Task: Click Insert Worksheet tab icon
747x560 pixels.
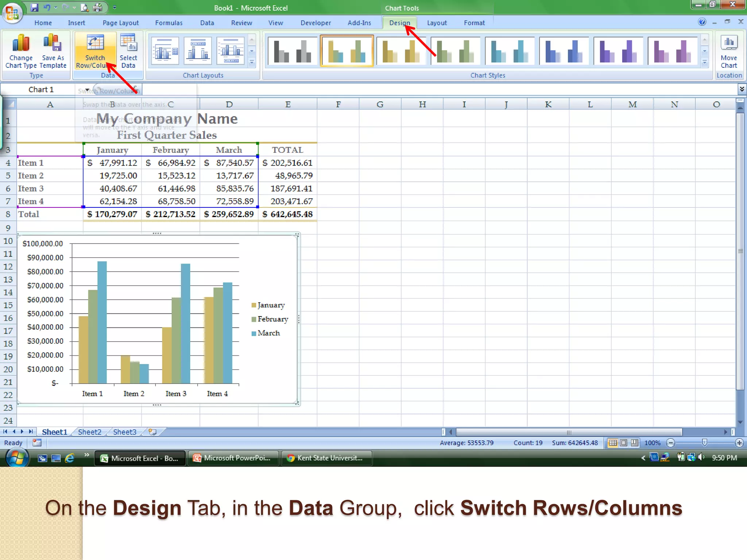Action: tap(153, 432)
